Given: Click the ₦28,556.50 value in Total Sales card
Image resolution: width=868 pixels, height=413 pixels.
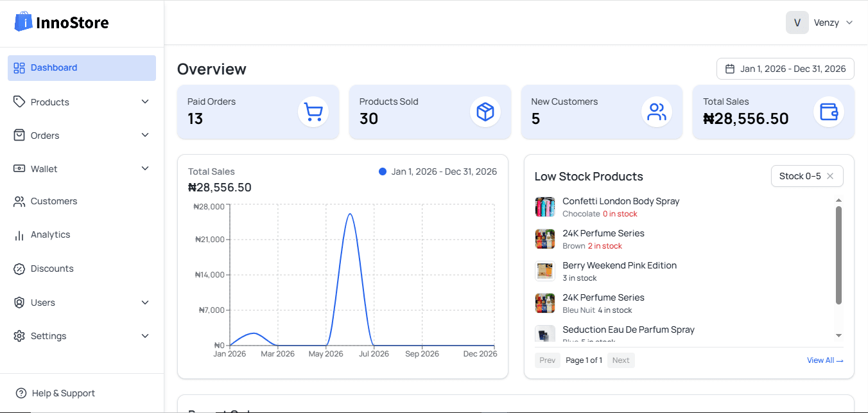Looking at the screenshot, I should [x=746, y=119].
